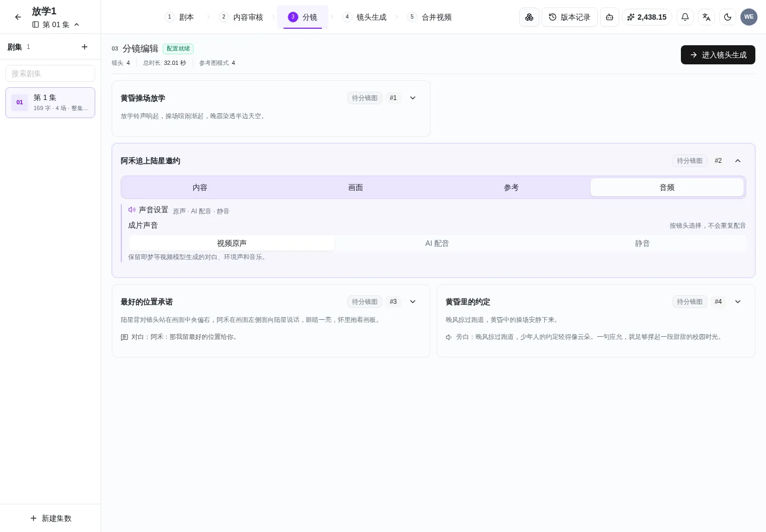Open the WE user avatar menu
Screen dimensions: 766x532
coord(749,17)
